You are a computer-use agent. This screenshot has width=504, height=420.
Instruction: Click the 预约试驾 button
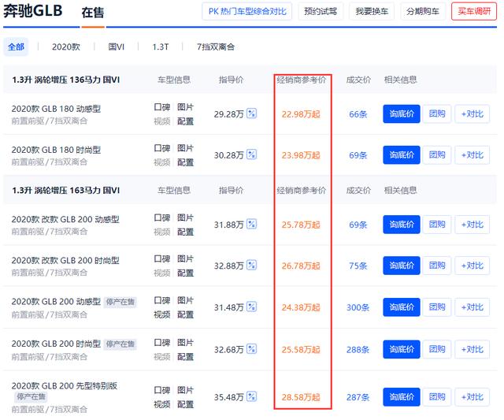tap(321, 11)
